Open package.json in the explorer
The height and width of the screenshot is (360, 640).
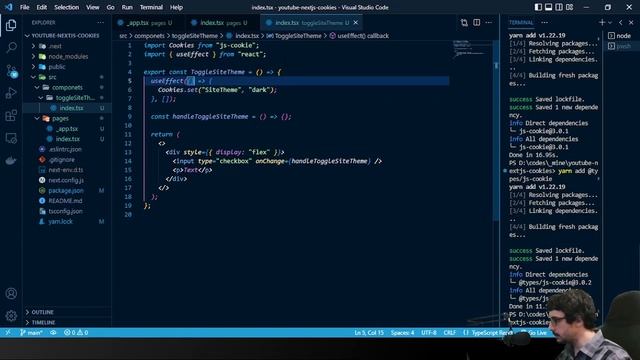[66, 191]
